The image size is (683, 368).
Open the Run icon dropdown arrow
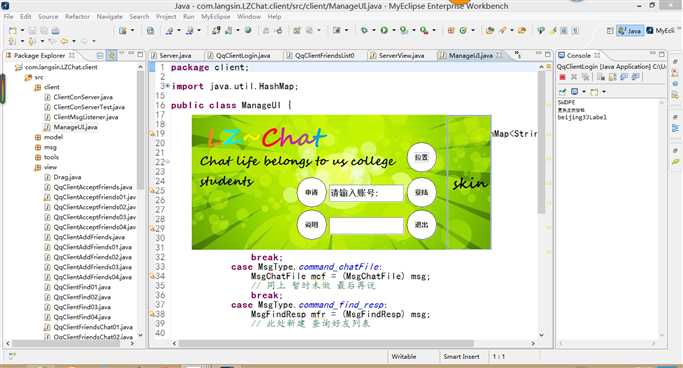tap(393, 30)
